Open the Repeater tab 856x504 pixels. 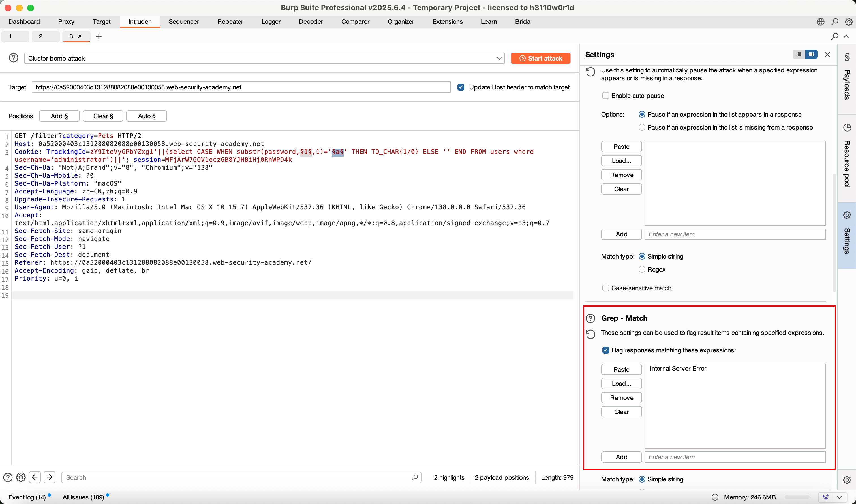pos(230,22)
